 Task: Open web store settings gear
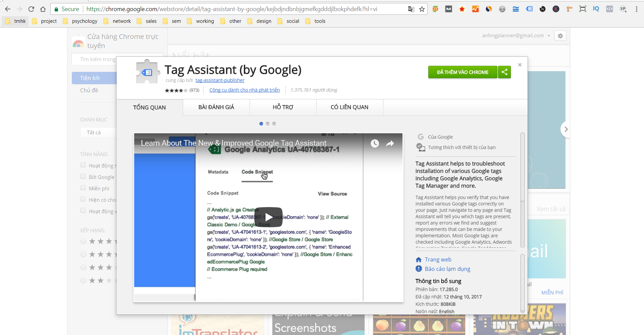click(560, 36)
